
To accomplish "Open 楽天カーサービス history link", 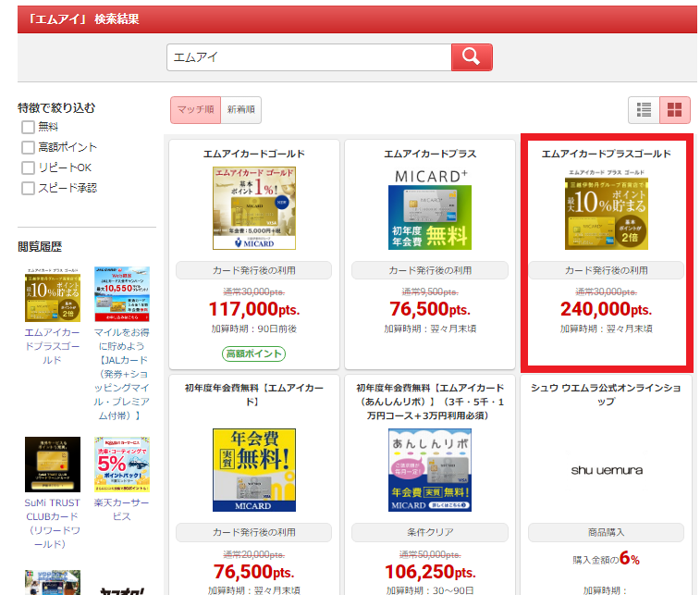I will [121, 510].
